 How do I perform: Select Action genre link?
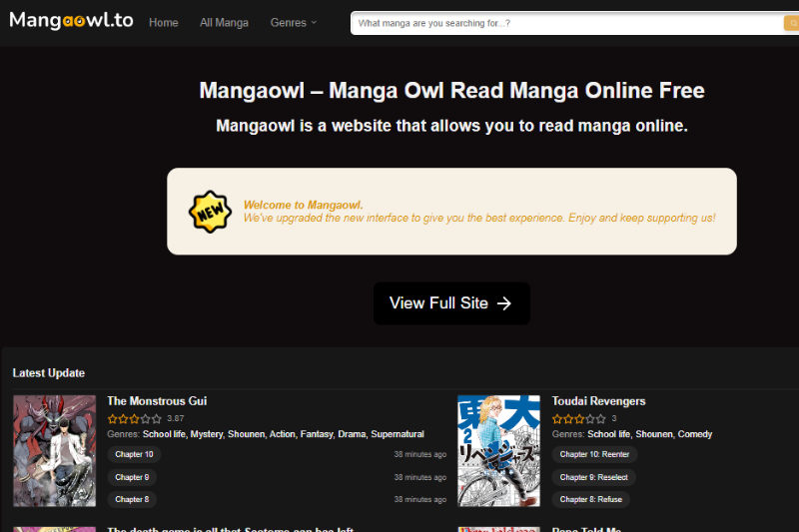click(283, 434)
